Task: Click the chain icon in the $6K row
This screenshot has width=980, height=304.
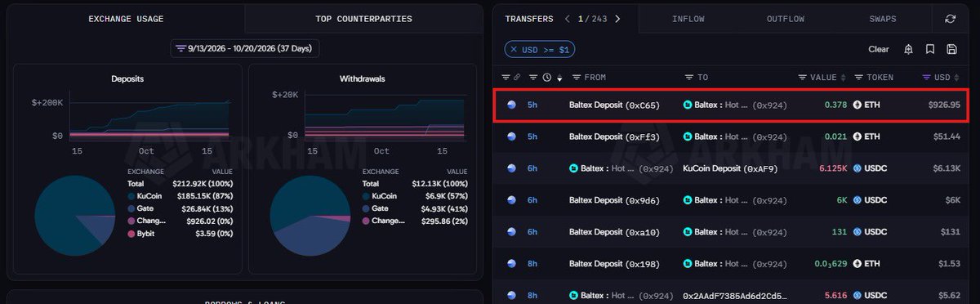Action: 511,200
